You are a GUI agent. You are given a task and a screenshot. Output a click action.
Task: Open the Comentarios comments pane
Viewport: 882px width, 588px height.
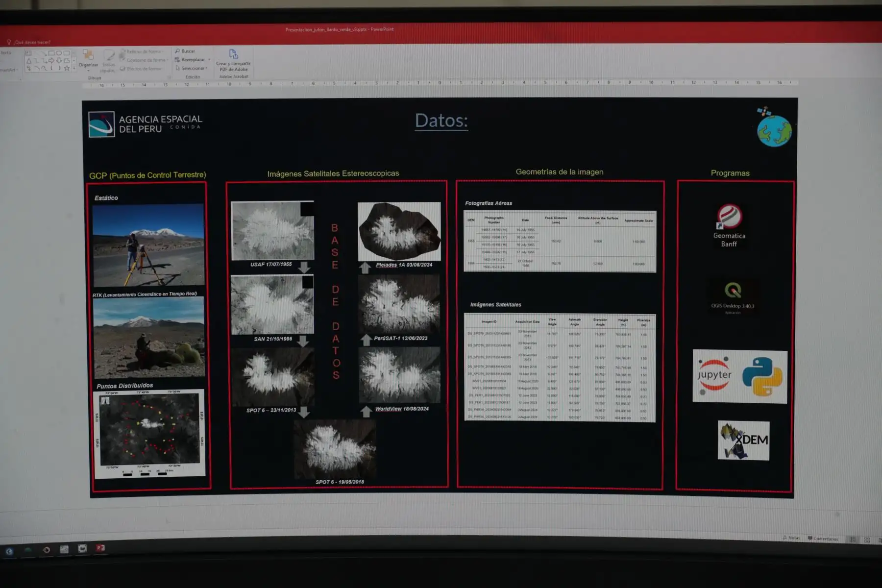(823, 539)
